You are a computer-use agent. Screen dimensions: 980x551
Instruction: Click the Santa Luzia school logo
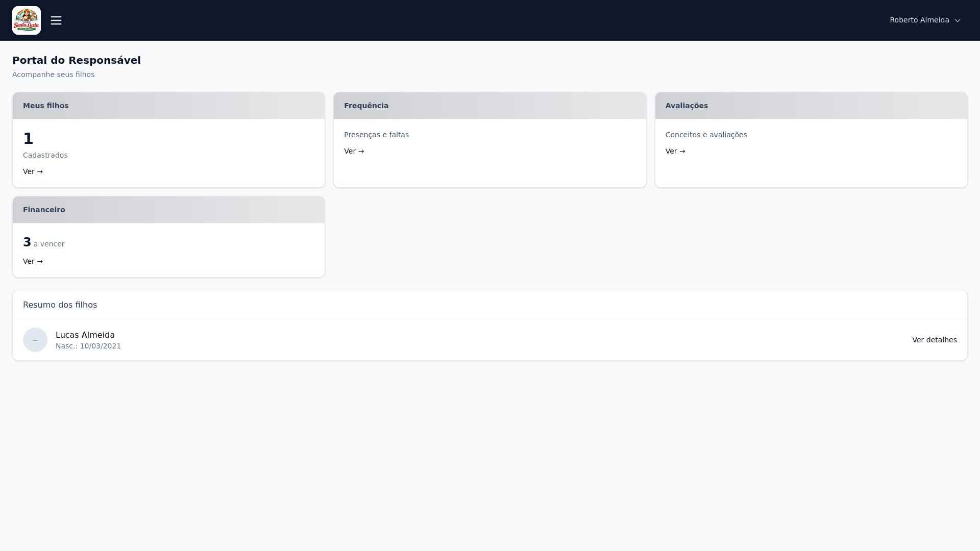click(27, 20)
